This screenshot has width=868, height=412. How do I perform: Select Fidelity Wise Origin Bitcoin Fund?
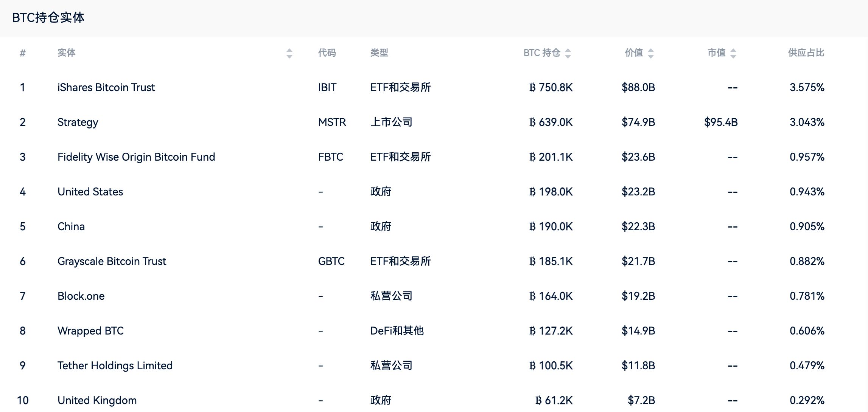click(x=136, y=157)
